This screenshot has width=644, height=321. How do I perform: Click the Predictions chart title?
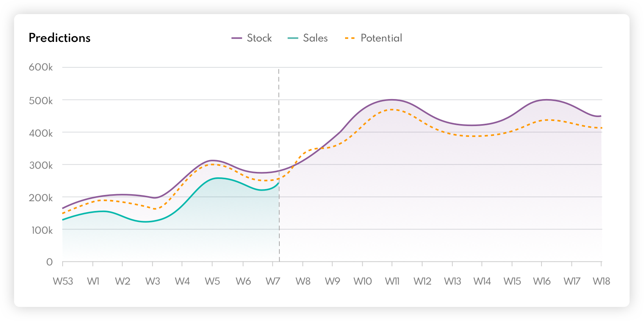[59, 38]
